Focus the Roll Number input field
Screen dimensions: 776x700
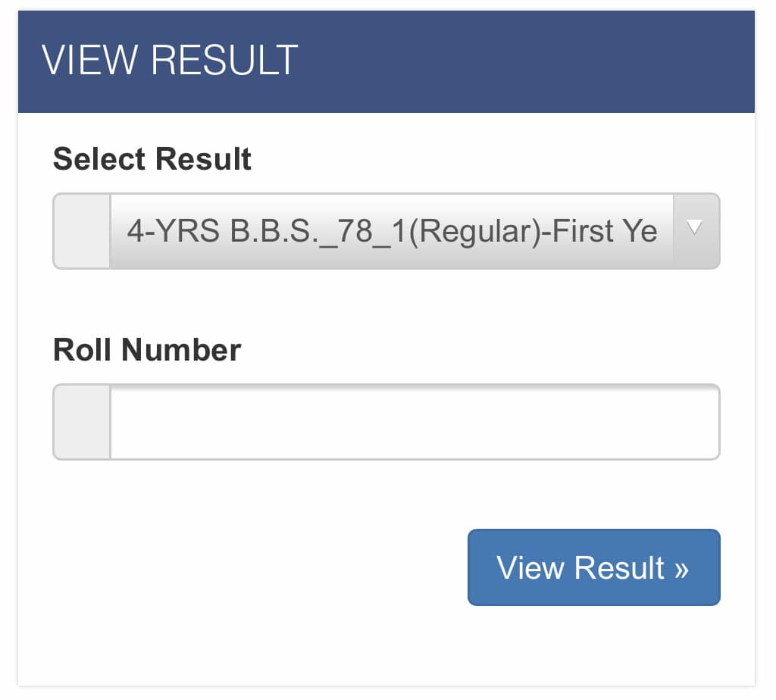(x=414, y=422)
